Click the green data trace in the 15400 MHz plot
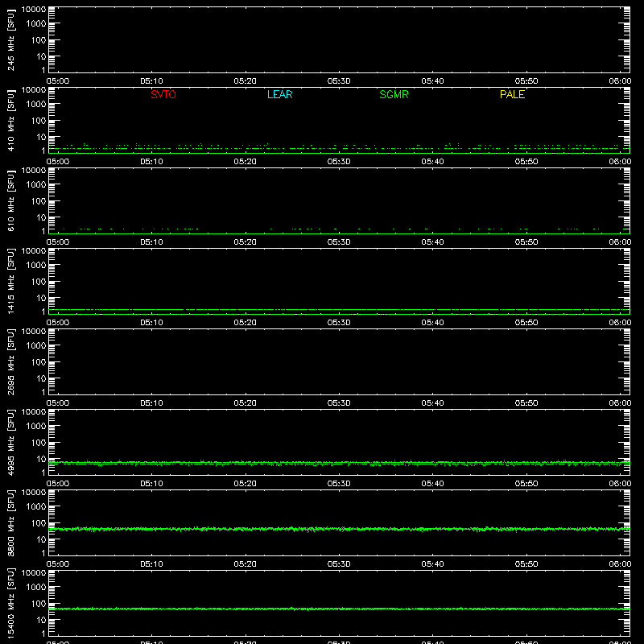The width and height of the screenshot is (644, 644). pos(339,609)
